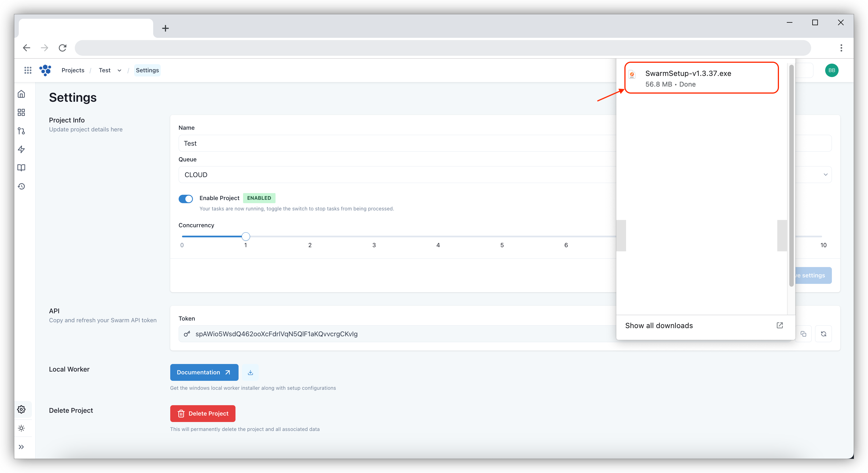This screenshot has width=868, height=473.
Task: View history via the clock icon
Action: (x=21, y=186)
